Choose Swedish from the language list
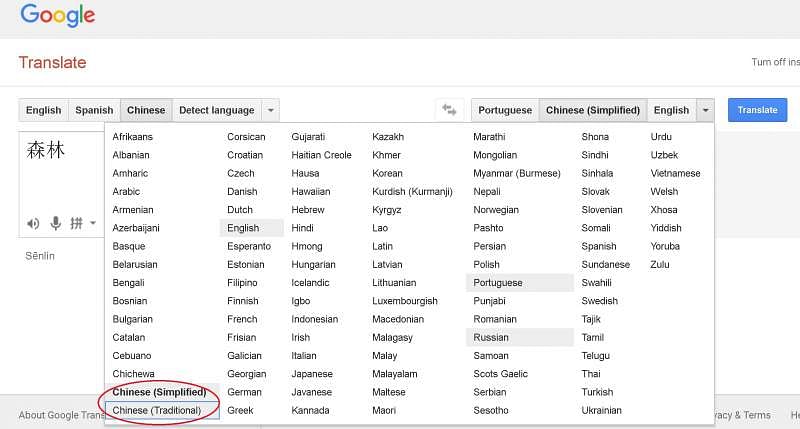Image resolution: width=800 pixels, height=429 pixels. (599, 301)
